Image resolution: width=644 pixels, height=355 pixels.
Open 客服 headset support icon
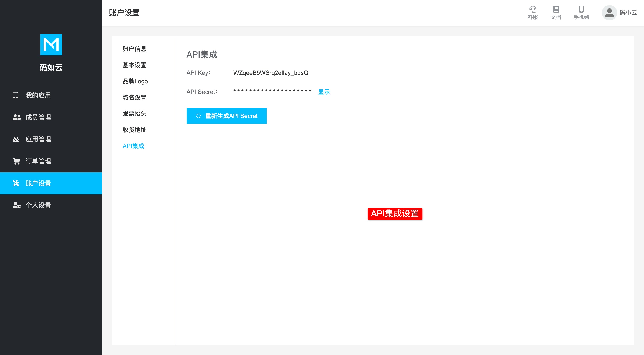(x=533, y=9)
